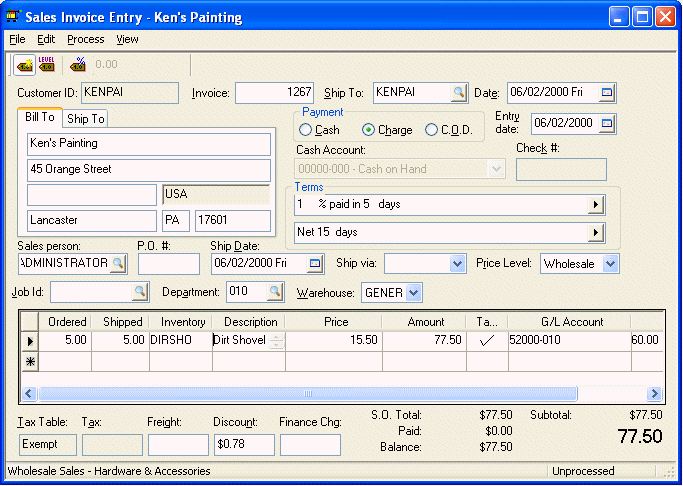Open Job Id lookup magnifier

(140, 292)
